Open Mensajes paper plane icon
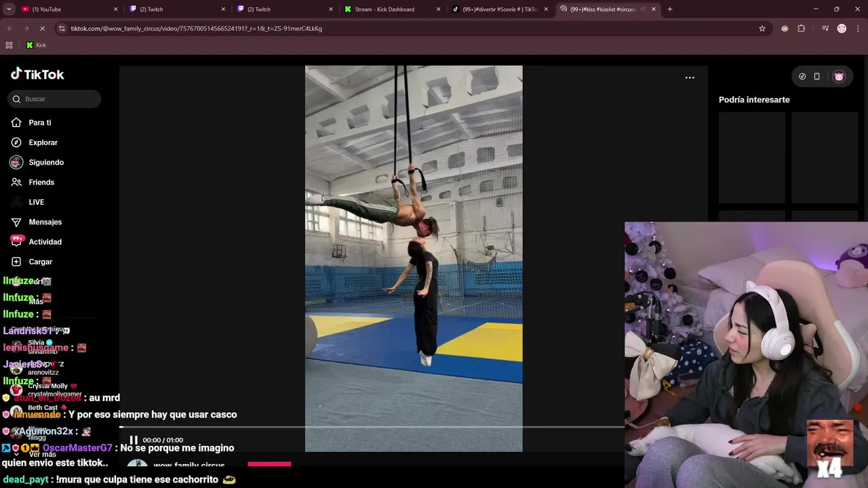The height and width of the screenshot is (488, 868). (16, 222)
